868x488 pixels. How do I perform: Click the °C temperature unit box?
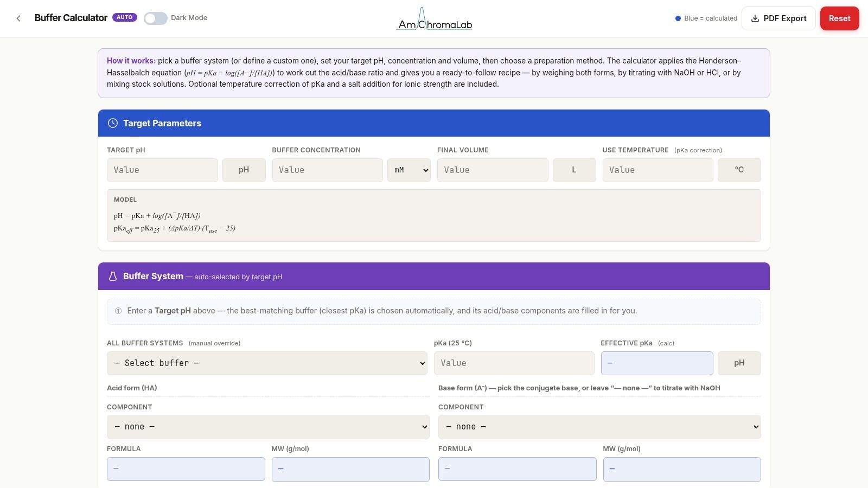click(739, 170)
